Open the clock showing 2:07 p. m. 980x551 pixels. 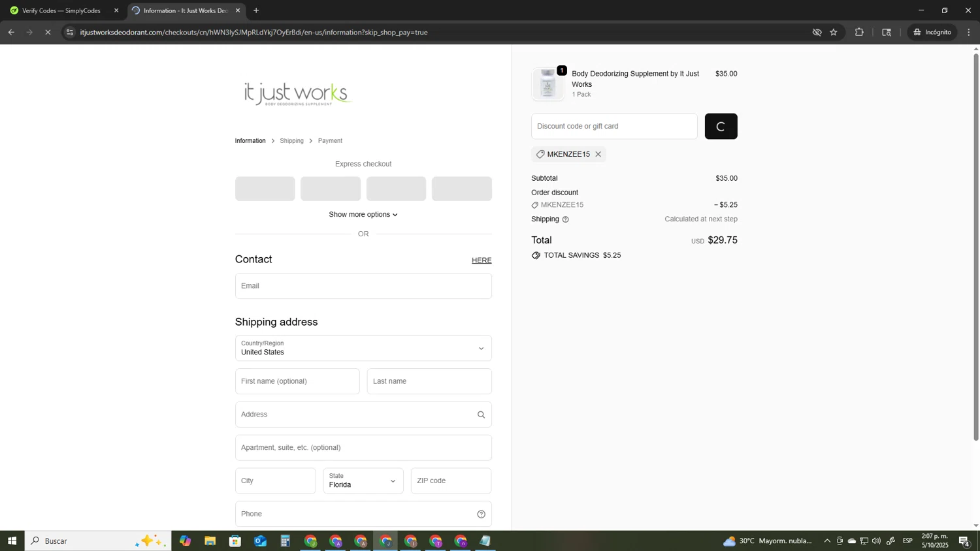pos(935,541)
